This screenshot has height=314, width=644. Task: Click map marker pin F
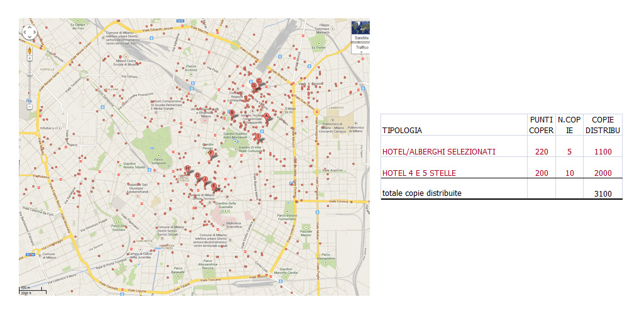coord(211,153)
